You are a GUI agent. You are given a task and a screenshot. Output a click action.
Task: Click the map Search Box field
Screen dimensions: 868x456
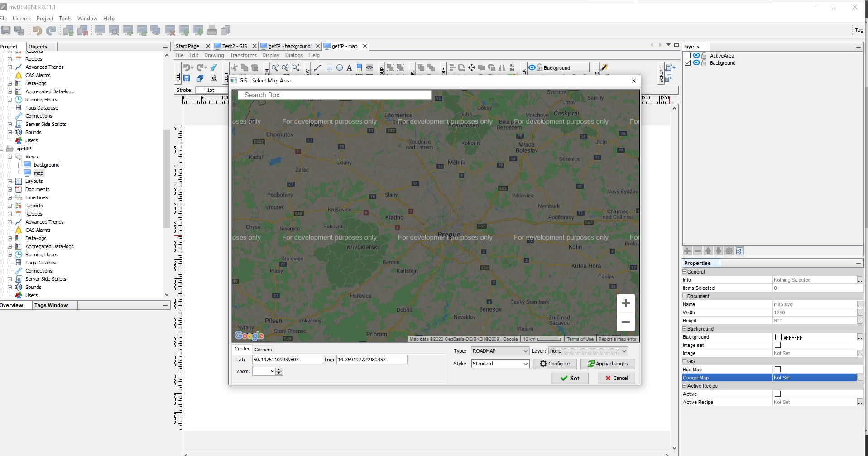coord(335,95)
